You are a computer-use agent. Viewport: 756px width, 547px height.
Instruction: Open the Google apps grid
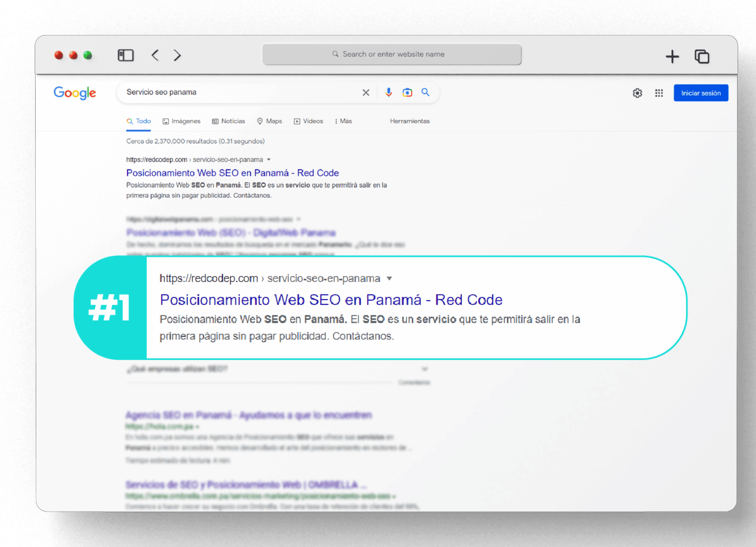[x=659, y=92]
